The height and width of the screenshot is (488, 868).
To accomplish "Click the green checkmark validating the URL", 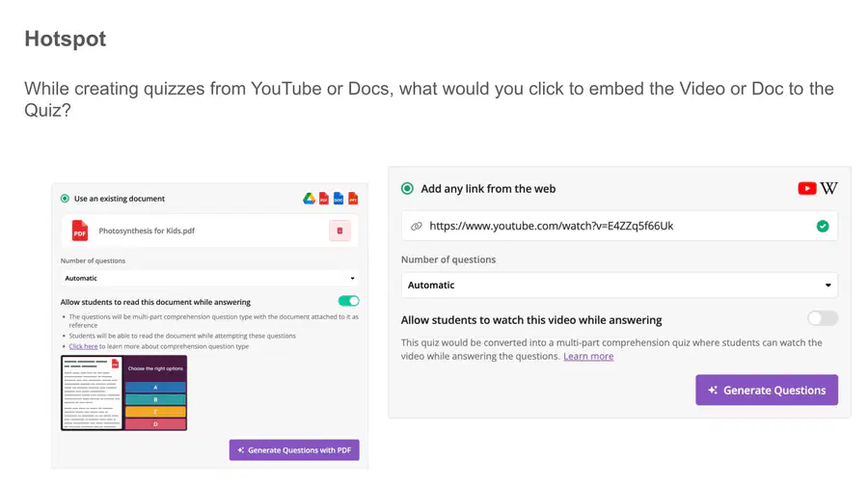I will click(823, 226).
